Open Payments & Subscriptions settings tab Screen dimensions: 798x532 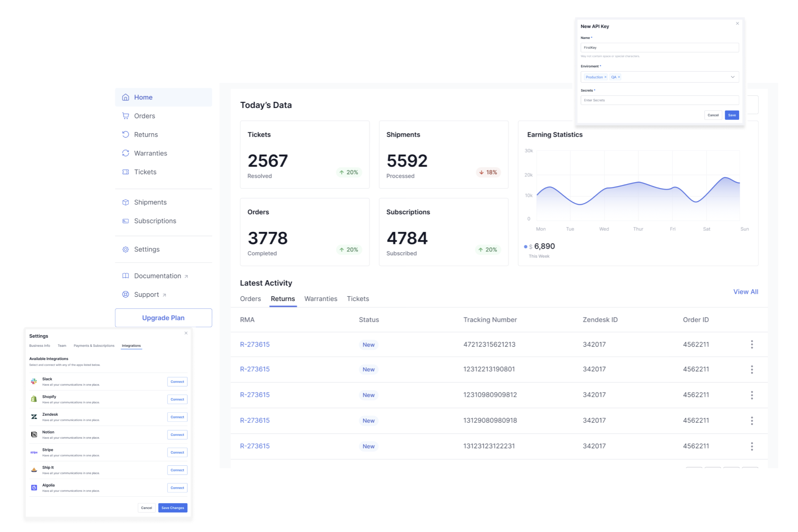pos(94,346)
